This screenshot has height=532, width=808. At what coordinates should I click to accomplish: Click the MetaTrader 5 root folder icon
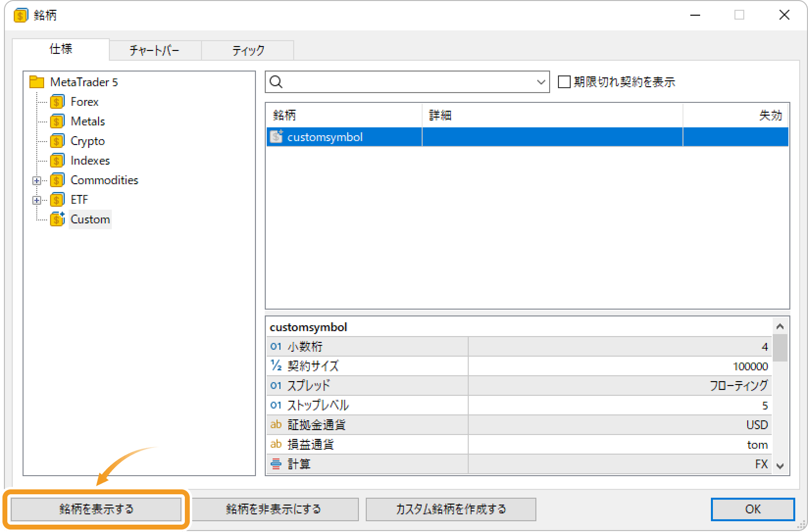pos(37,82)
